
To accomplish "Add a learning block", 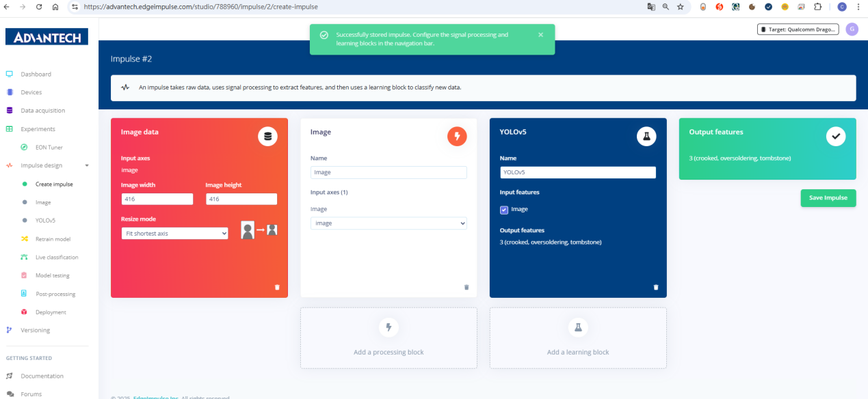I will (578, 338).
